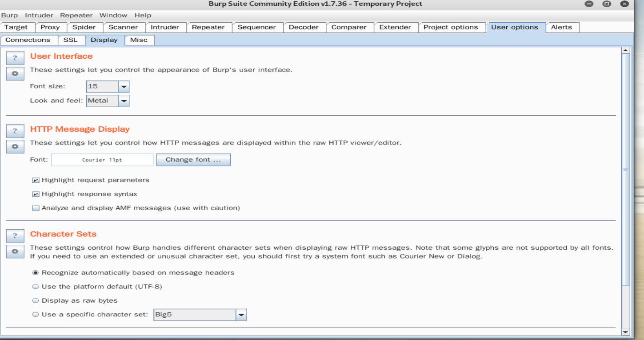Viewport: 644px width, 340px height.
Task: Switch to the Spider tab
Action: tap(84, 27)
